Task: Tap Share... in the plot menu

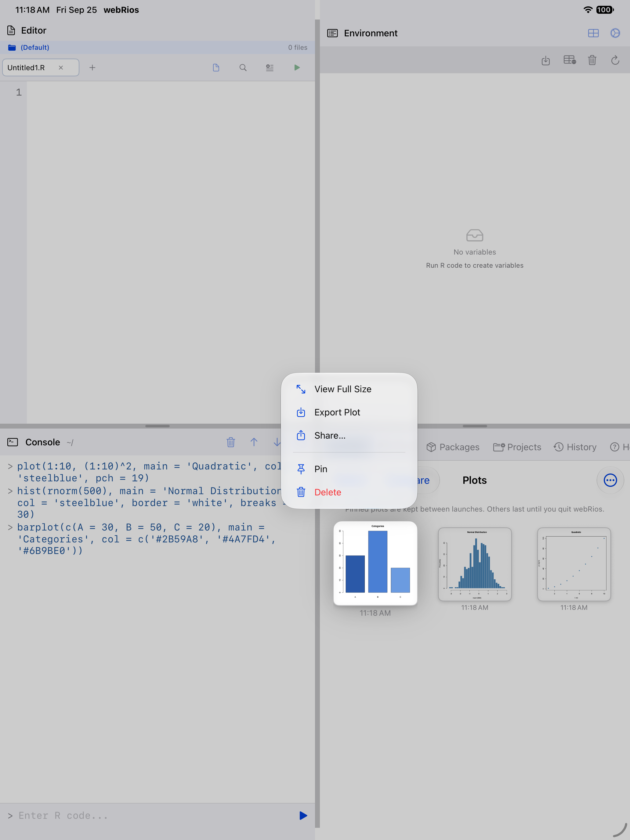Action: click(349, 435)
